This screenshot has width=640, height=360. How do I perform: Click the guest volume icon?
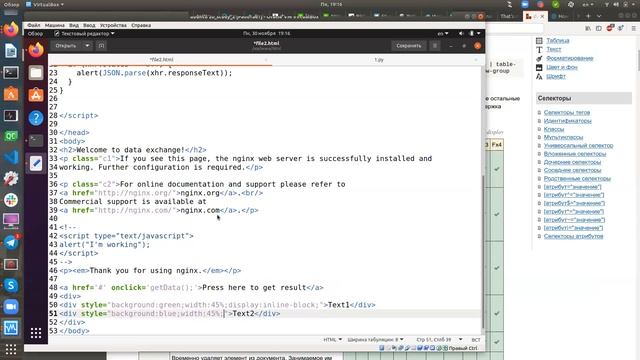pyautogui.click(x=461, y=33)
